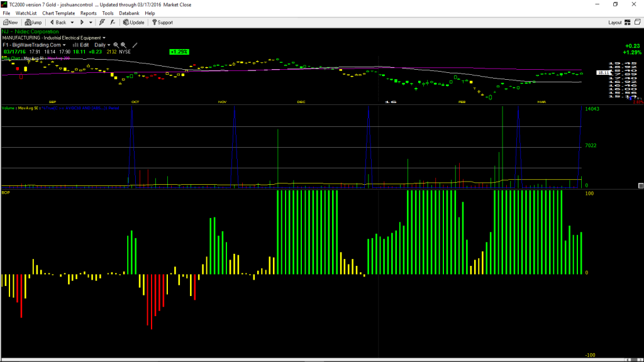Image resolution: width=644 pixels, height=362 pixels.
Task: Open the Tools menu
Action: 108,13
